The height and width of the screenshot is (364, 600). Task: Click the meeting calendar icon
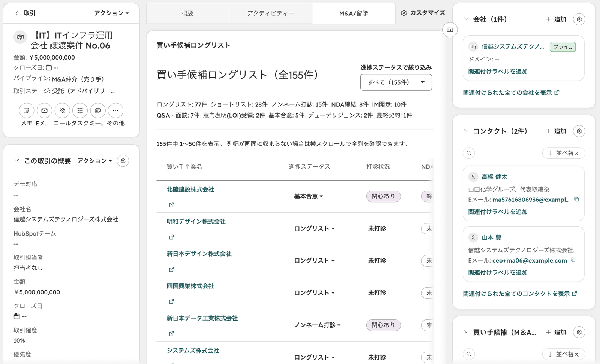(x=98, y=110)
